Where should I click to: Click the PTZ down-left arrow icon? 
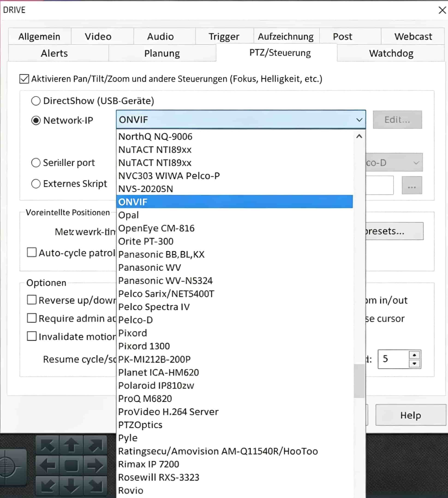click(x=47, y=486)
